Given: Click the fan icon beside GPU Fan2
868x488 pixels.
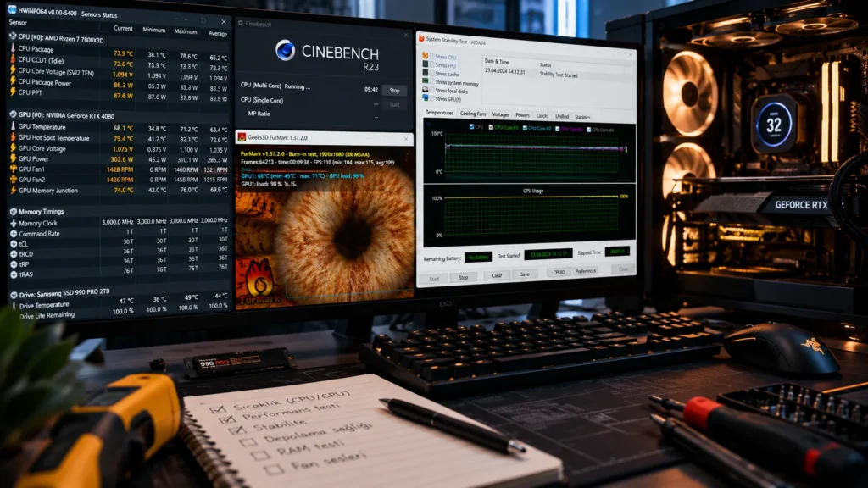Looking at the screenshot, I should pyautogui.click(x=13, y=180).
